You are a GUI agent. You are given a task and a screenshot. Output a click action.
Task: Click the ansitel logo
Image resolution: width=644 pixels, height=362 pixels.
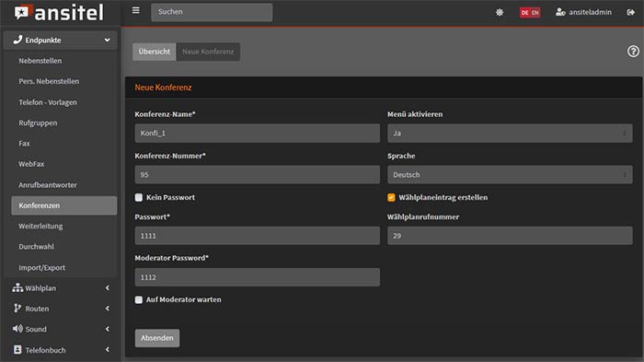tap(59, 13)
